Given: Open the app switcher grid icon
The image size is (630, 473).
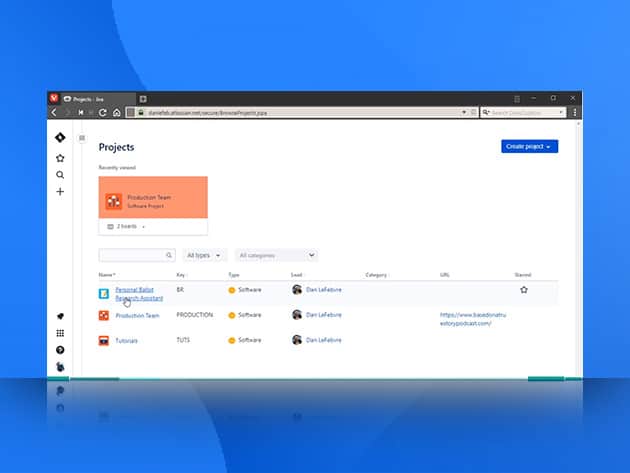Looking at the screenshot, I should 60,333.
